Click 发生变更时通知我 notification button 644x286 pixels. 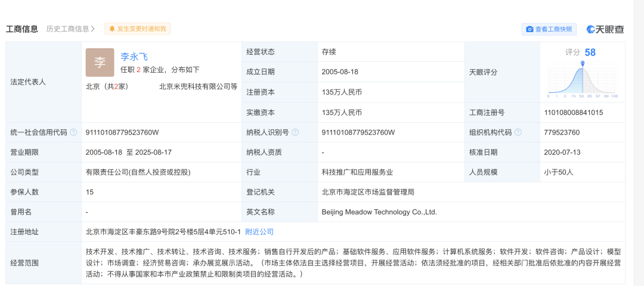pyautogui.click(x=137, y=29)
